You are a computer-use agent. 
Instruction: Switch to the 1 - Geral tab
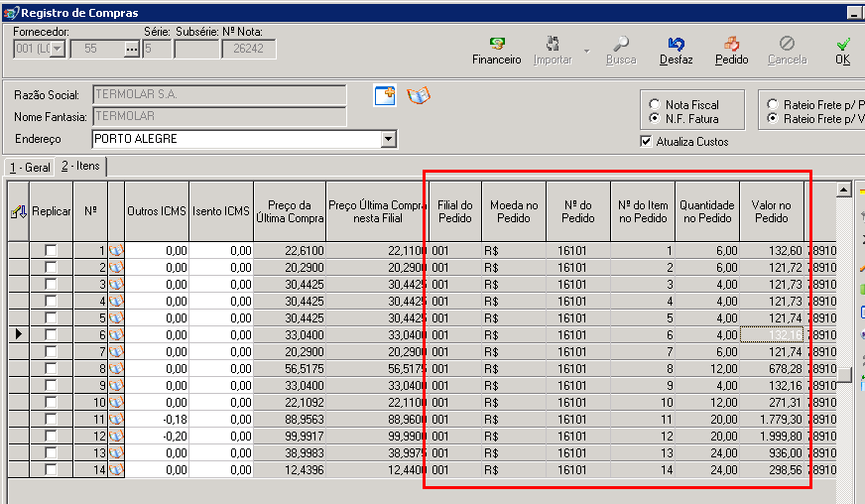(30, 167)
